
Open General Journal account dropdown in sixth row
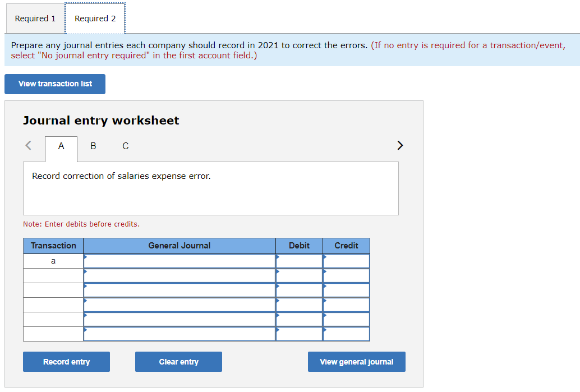[179, 334]
